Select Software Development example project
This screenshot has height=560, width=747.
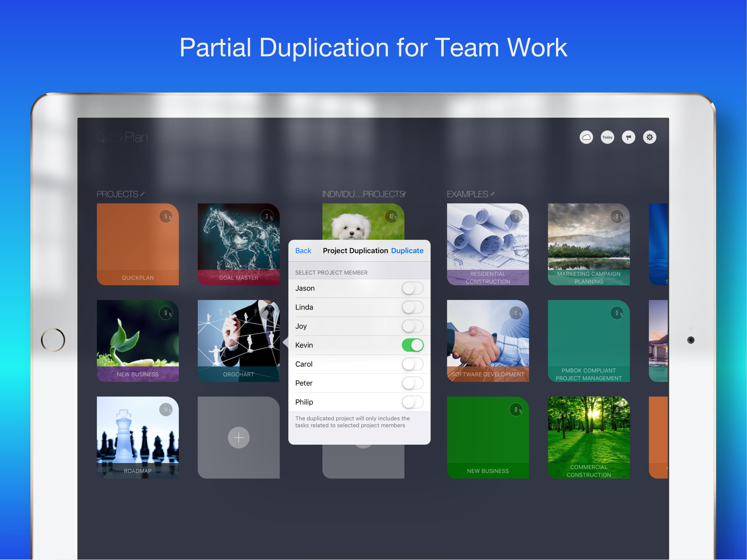tap(488, 340)
